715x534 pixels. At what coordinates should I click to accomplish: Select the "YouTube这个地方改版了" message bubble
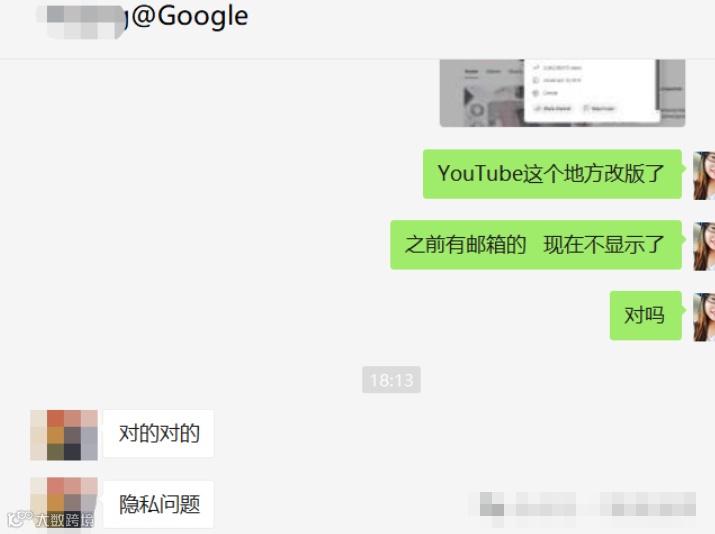pyautogui.click(x=552, y=174)
